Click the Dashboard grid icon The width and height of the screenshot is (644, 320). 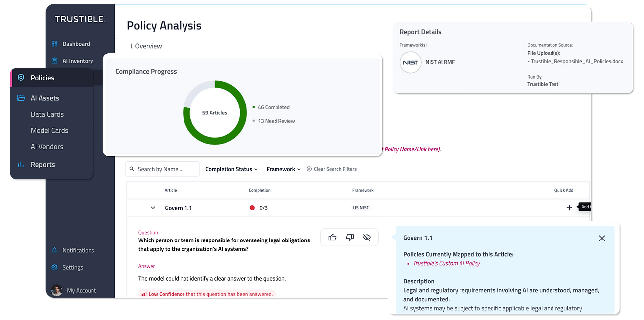click(54, 44)
